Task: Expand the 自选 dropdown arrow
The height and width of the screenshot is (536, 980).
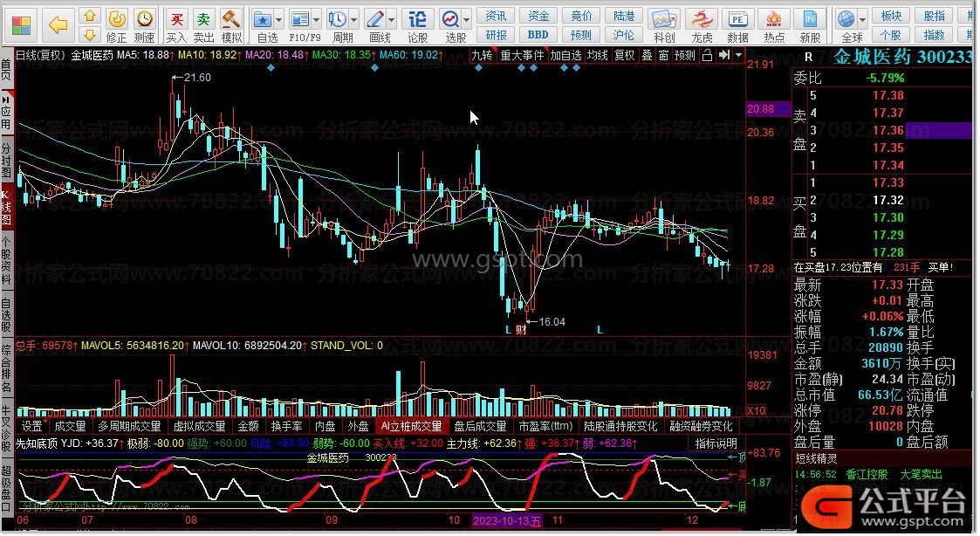Action: (x=278, y=20)
